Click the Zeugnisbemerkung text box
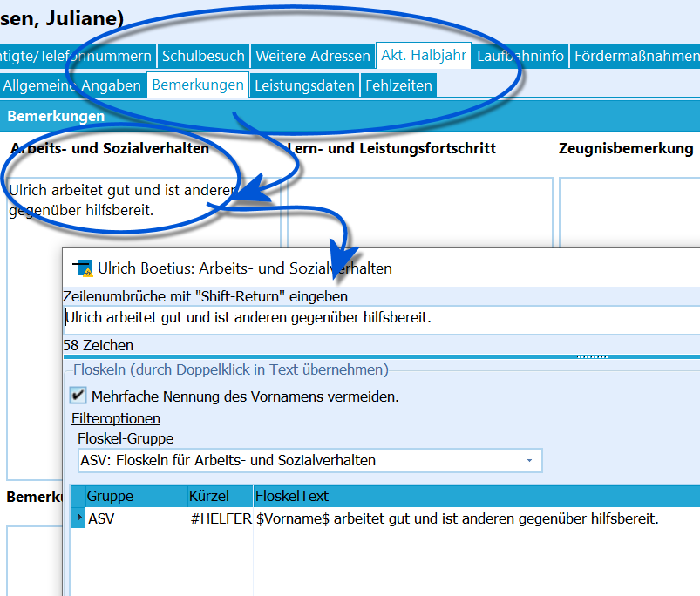This screenshot has height=596, width=700. tap(629, 213)
